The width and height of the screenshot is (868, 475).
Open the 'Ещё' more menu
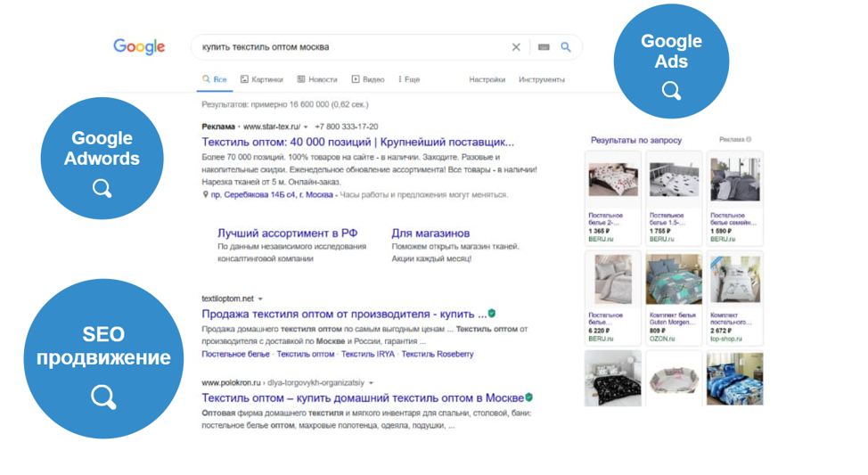coord(409,79)
